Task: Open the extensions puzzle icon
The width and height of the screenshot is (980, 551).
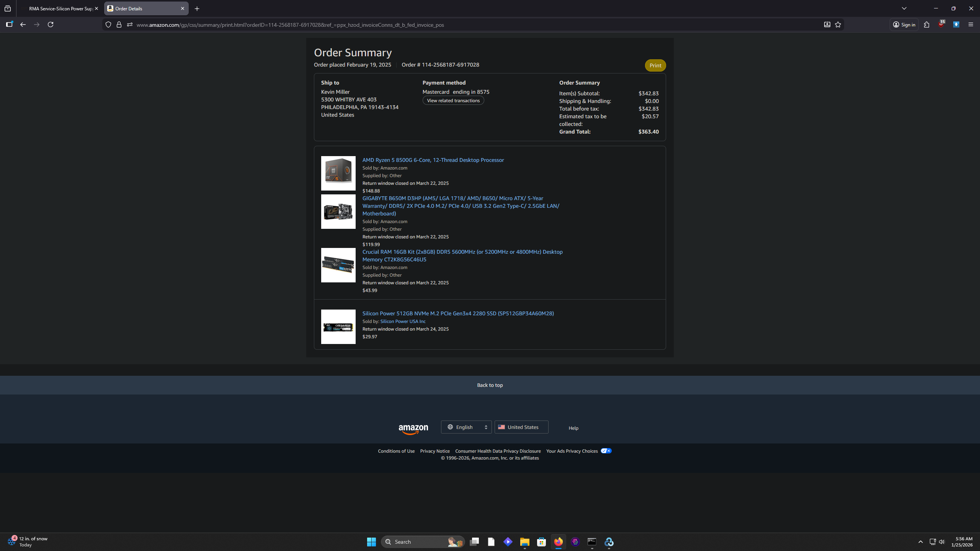Action: coord(926,24)
